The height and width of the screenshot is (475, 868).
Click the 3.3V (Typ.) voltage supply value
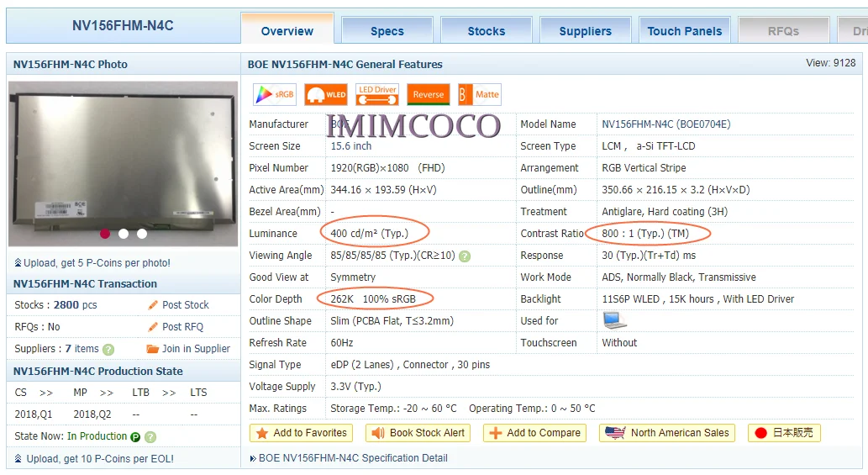click(356, 387)
